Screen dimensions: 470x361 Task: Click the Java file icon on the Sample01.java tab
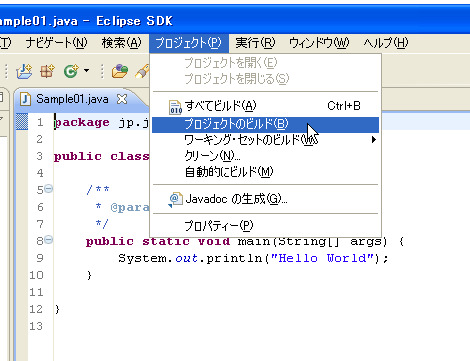[25, 99]
